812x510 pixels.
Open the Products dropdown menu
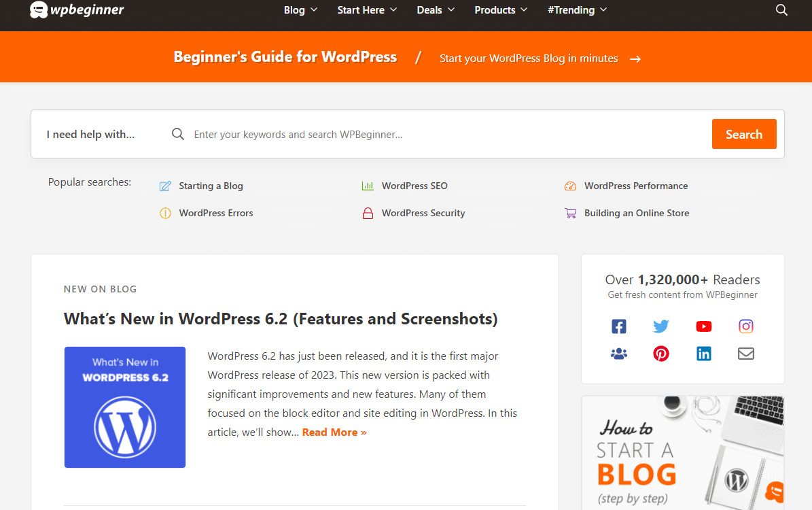click(x=500, y=10)
